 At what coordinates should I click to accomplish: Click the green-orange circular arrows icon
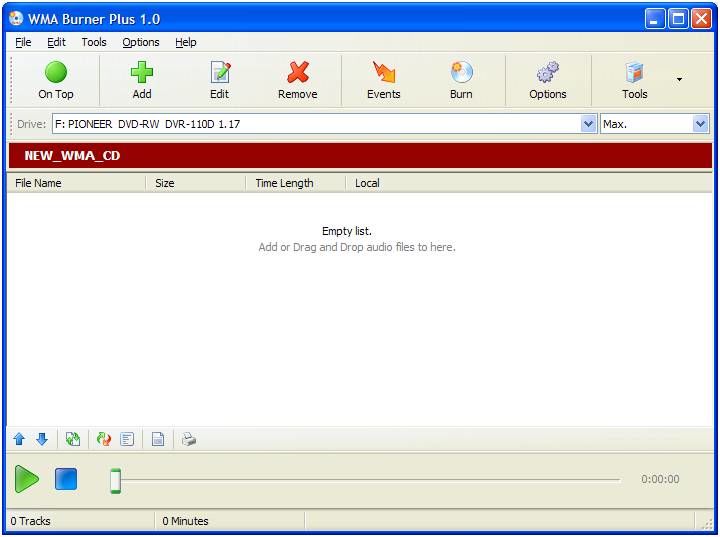(x=104, y=440)
